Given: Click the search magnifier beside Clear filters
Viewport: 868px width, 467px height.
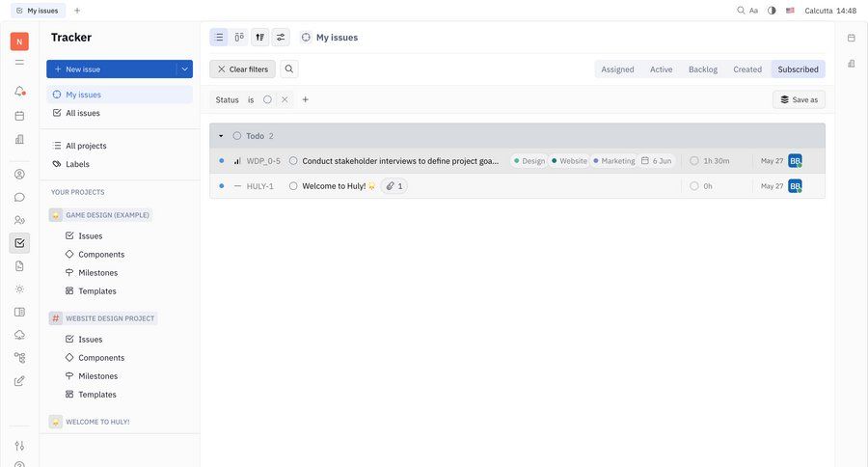Looking at the screenshot, I should [x=289, y=69].
